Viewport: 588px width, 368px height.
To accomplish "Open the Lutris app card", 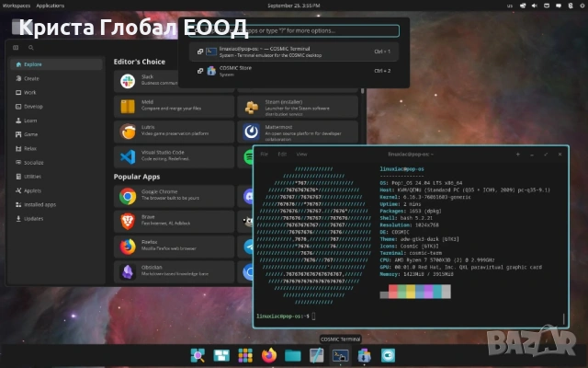I will tap(174, 132).
